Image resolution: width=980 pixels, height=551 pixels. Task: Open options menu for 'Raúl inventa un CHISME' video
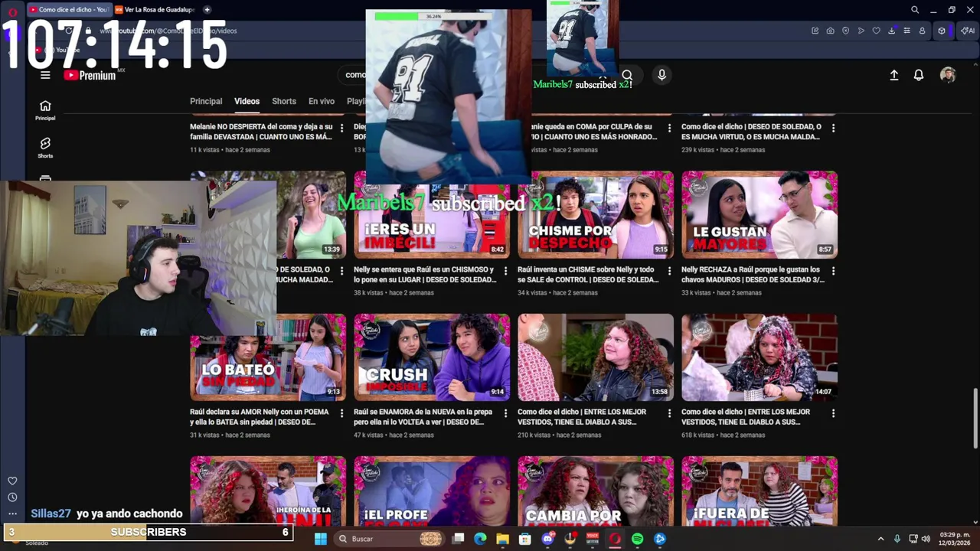coord(669,271)
